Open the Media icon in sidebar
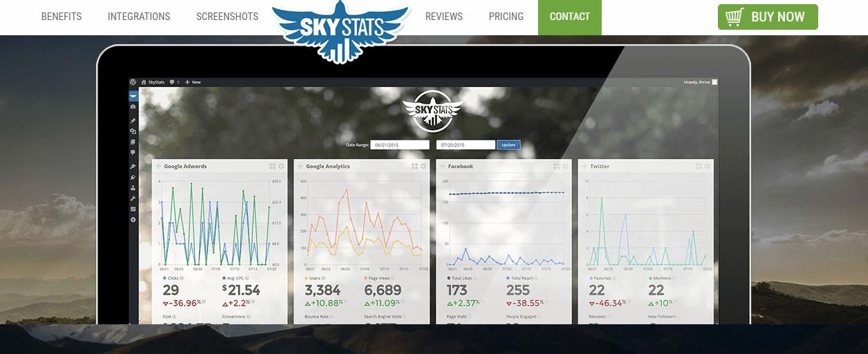The image size is (868, 354). click(x=133, y=131)
